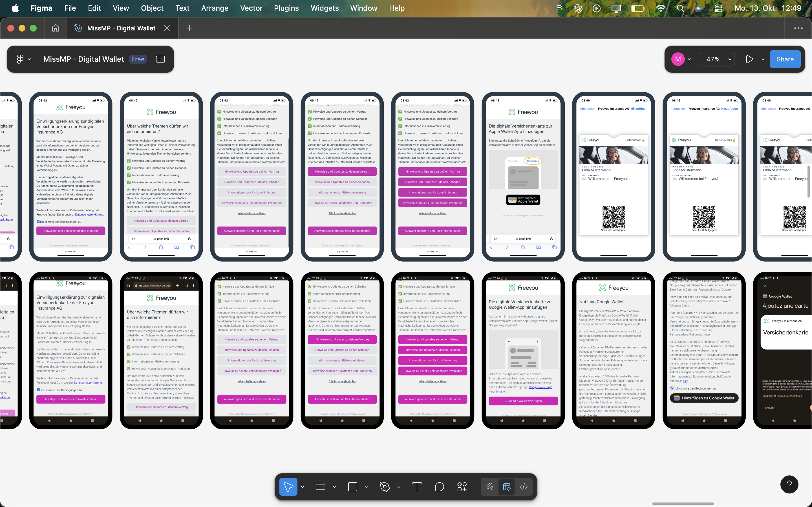812x507 pixels.
Task: Open the 47% zoom dropdown
Action: (717, 59)
